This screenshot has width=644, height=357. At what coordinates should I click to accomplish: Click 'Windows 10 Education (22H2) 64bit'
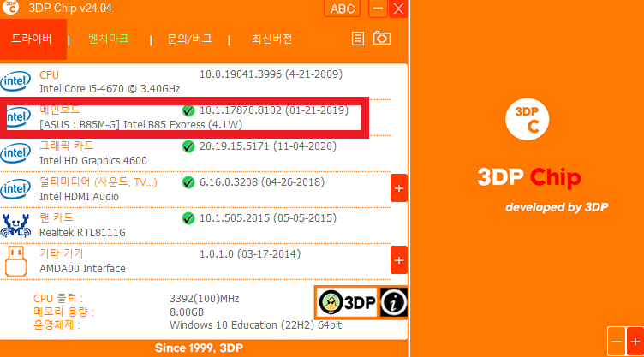click(255, 325)
